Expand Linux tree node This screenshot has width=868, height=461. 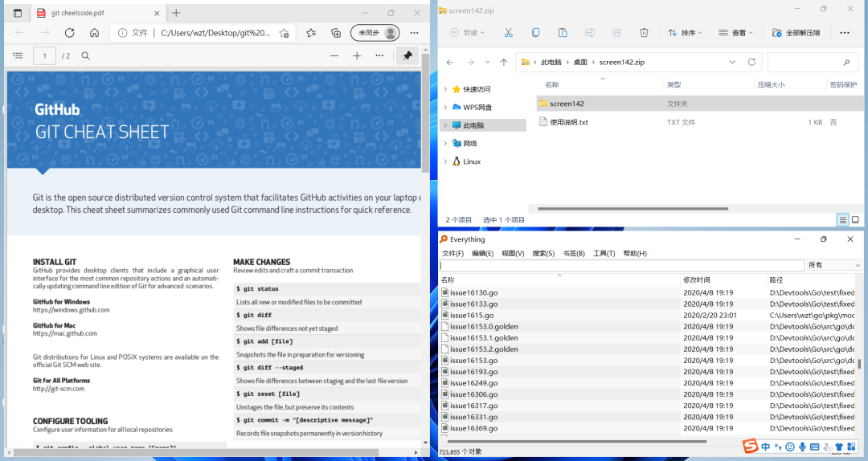445,161
